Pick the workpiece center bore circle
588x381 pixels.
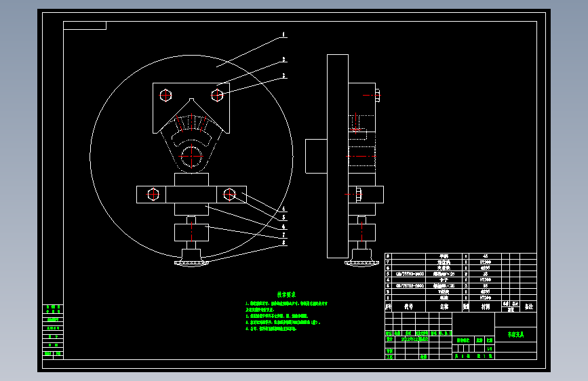point(192,157)
